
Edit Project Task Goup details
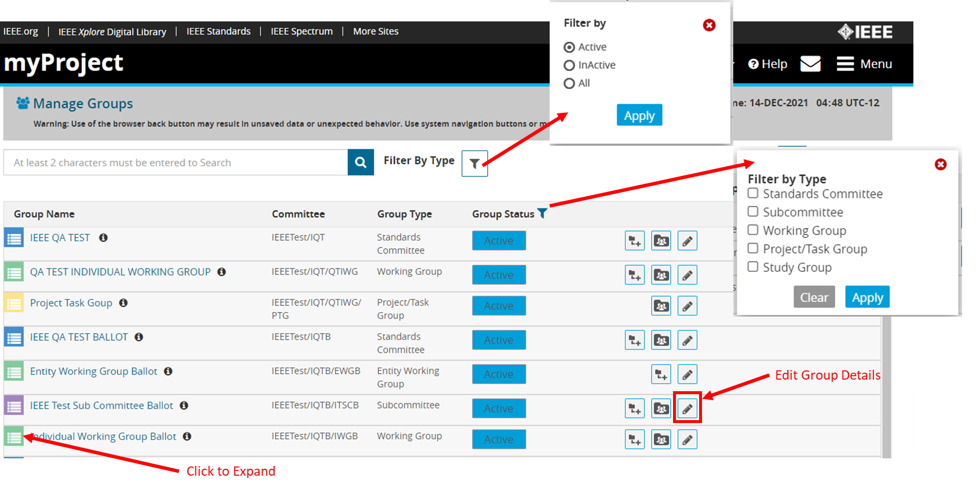(688, 306)
